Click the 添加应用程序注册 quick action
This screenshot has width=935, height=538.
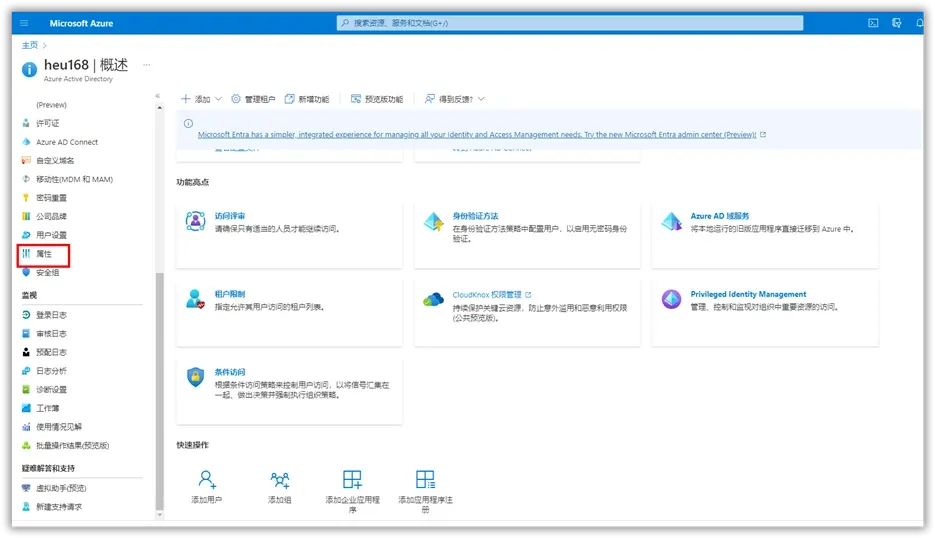[x=425, y=491]
